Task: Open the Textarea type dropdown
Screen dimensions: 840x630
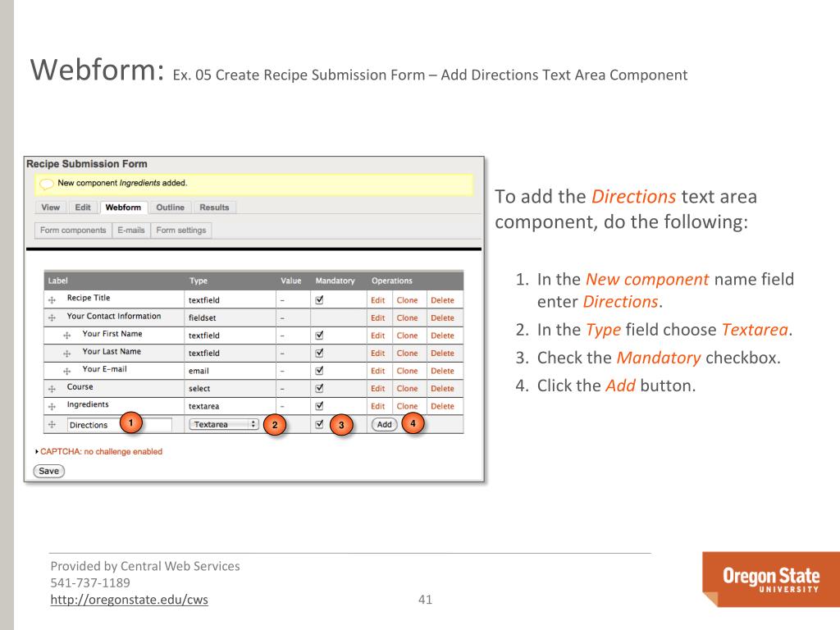Action: [x=224, y=425]
